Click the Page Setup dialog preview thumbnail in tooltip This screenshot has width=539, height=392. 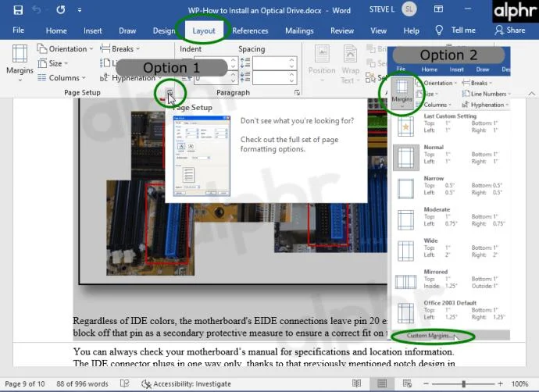coord(202,156)
